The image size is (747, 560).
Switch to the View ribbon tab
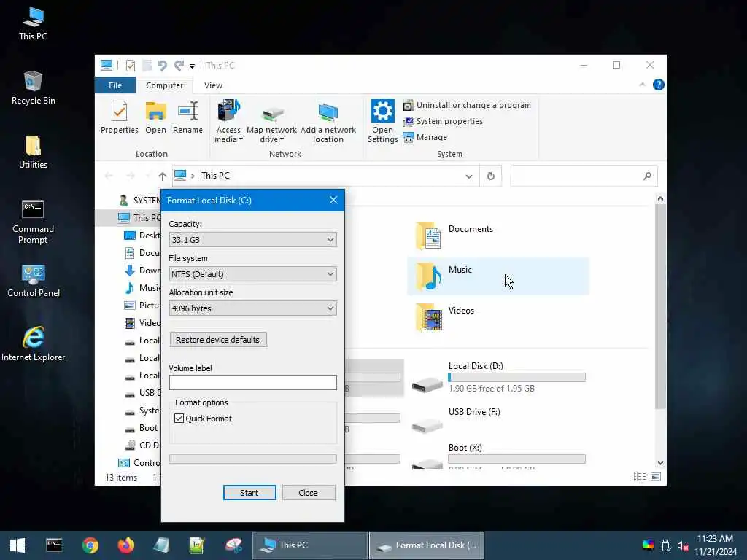click(x=213, y=85)
